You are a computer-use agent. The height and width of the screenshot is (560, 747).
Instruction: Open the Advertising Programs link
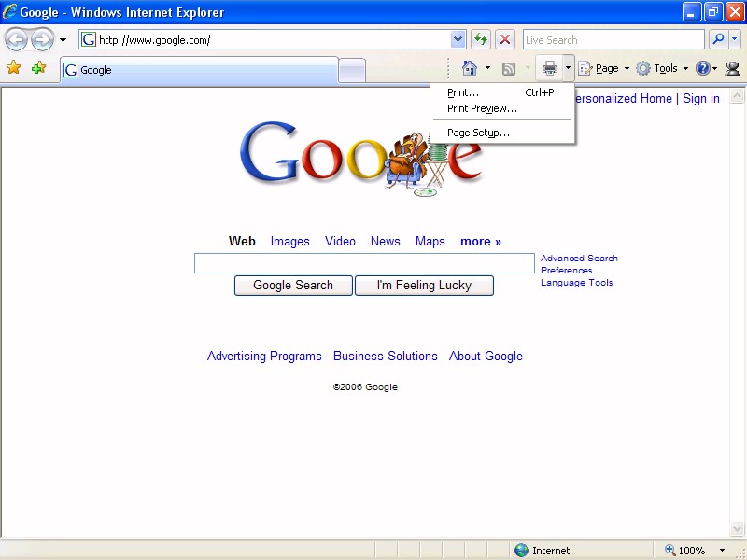coord(264,357)
